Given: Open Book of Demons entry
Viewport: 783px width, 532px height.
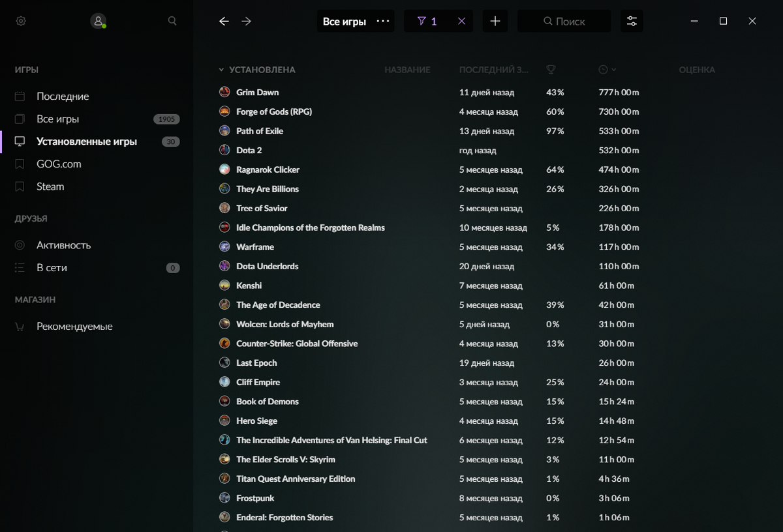Looking at the screenshot, I should point(268,402).
